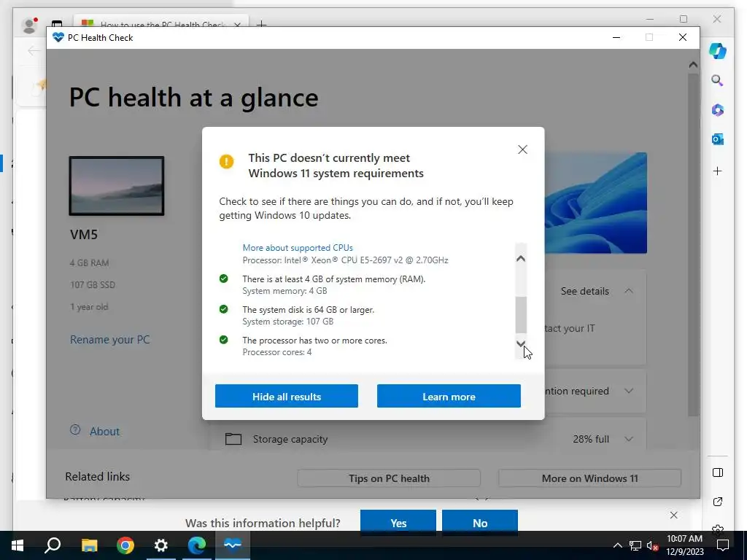
Task: Collapse the See details chevron
Action: point(629,291)
